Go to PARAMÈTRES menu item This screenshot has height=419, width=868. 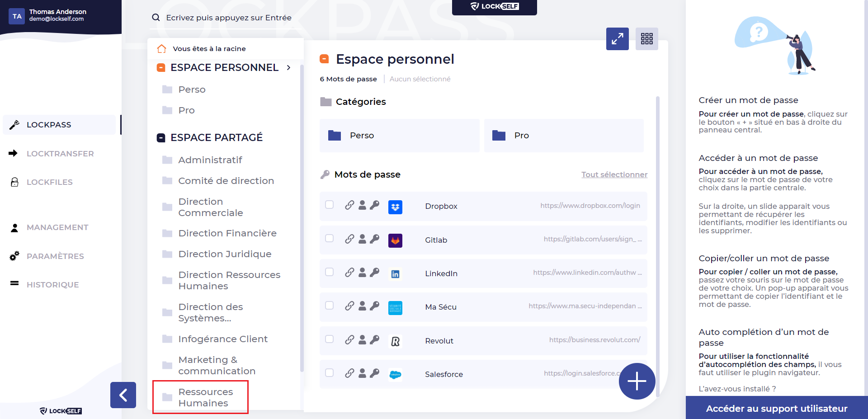(x=55, y=256)
